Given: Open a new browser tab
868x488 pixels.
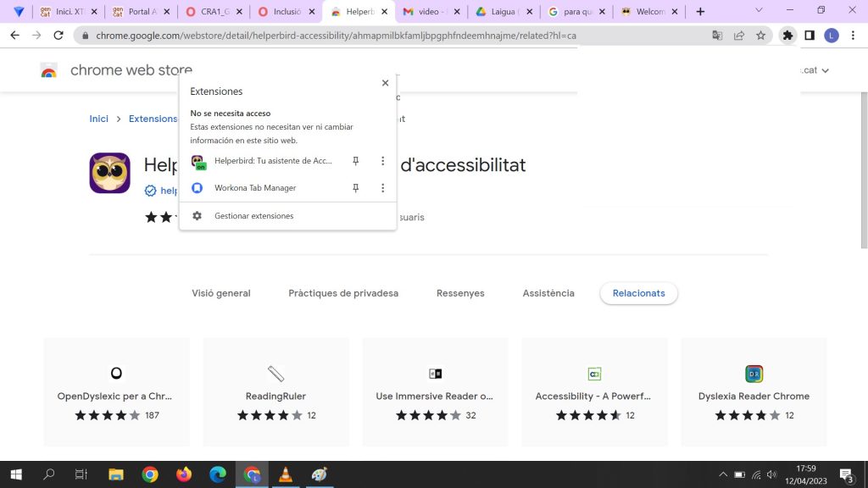Looking at the screenshot, I should tap(700, 12).
